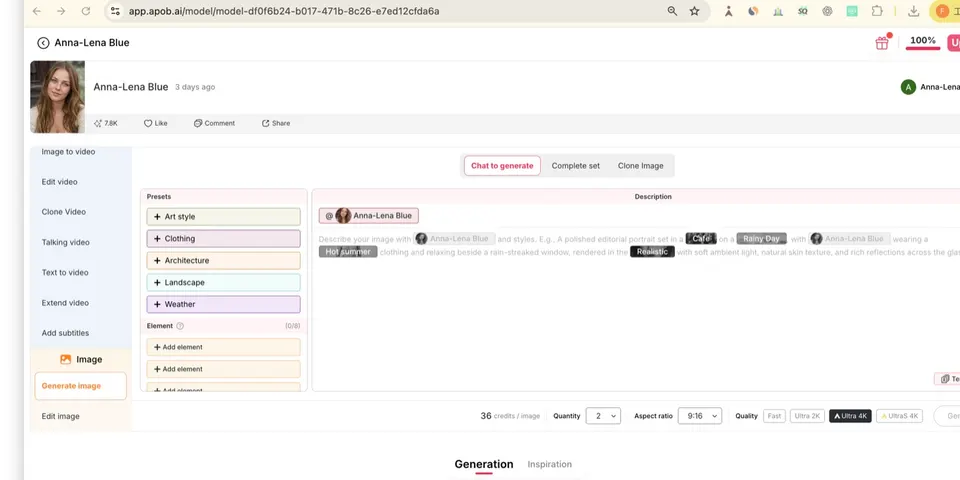Click the 36 credits / image text
Viewport: 960px width, 480px height.
(510, 416)
